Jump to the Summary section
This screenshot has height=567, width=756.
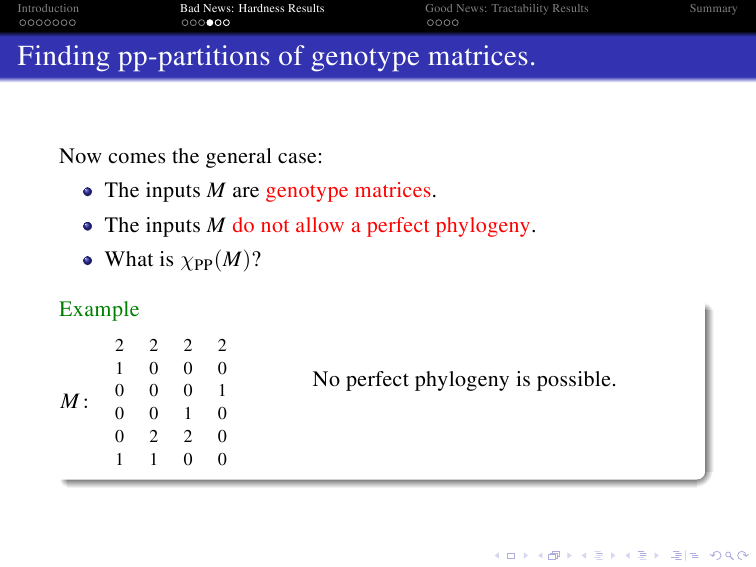coord(713,8)
